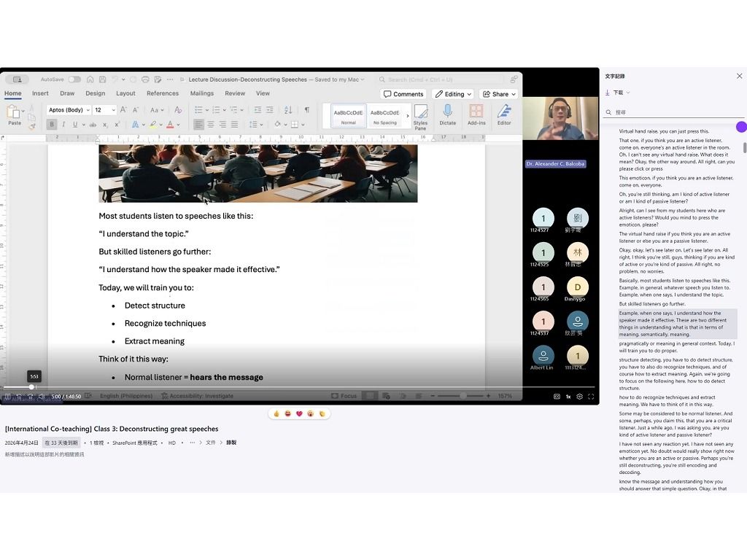The image size is (747, 560).
Task: Seek using the video progress bar
Action: point(299,387)
